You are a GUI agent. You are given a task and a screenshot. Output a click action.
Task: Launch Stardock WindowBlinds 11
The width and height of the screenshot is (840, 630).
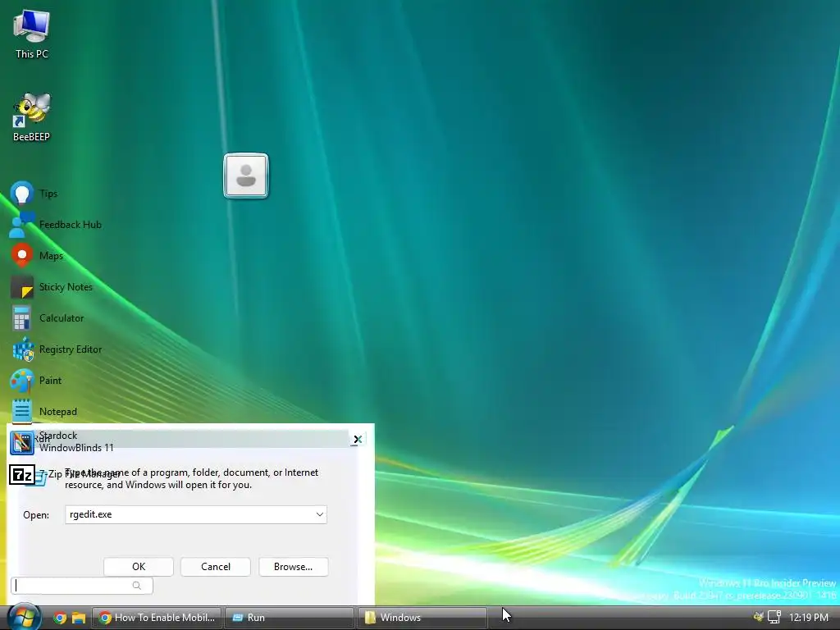[x=62, y=442]
